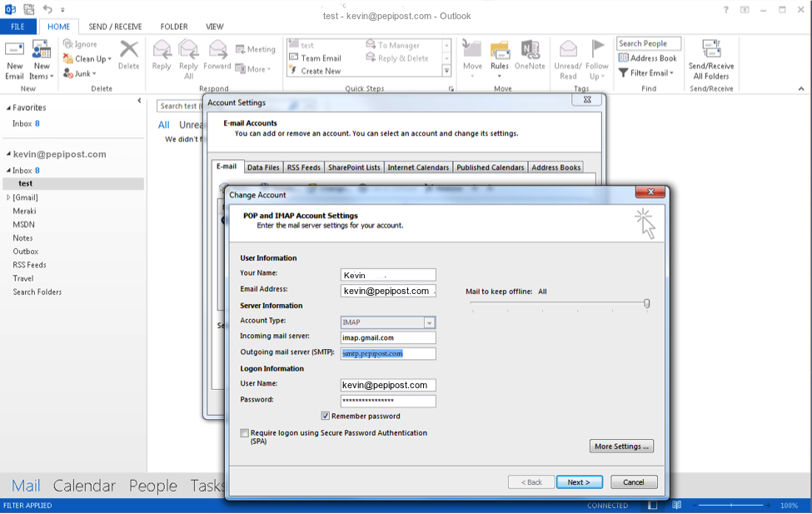Toggle Unread/Read status icon
This screenshot has width=812, height=514.
click(568, 49)
